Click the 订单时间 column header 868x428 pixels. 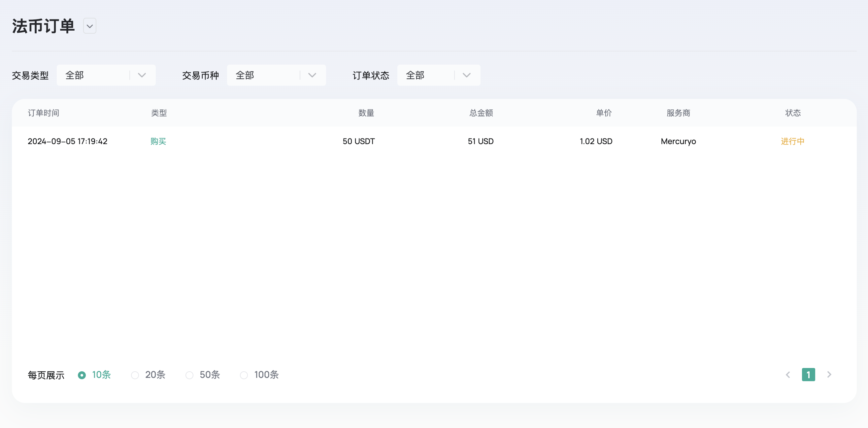coord(44,113)
